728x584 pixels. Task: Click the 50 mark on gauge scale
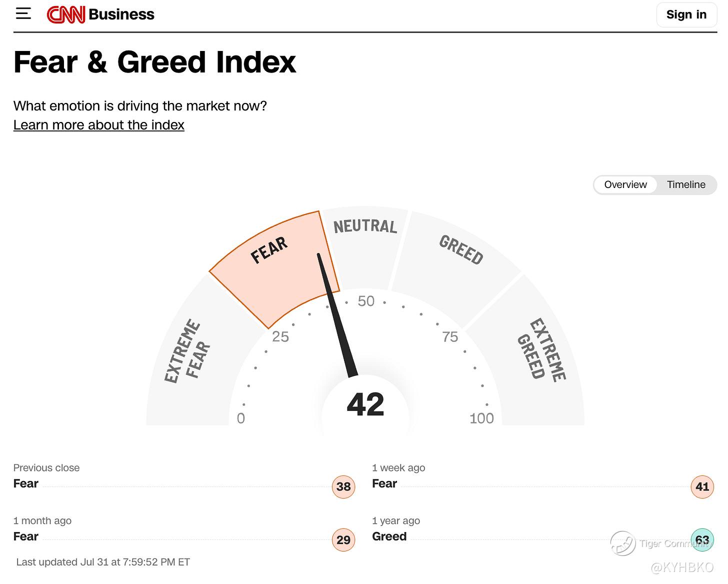(366, 301)
